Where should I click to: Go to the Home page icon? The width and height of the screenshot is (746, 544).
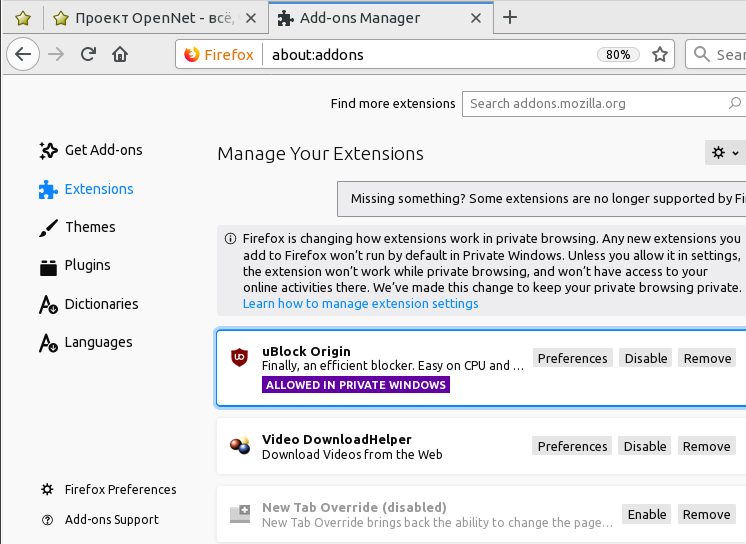click(120, 55)
